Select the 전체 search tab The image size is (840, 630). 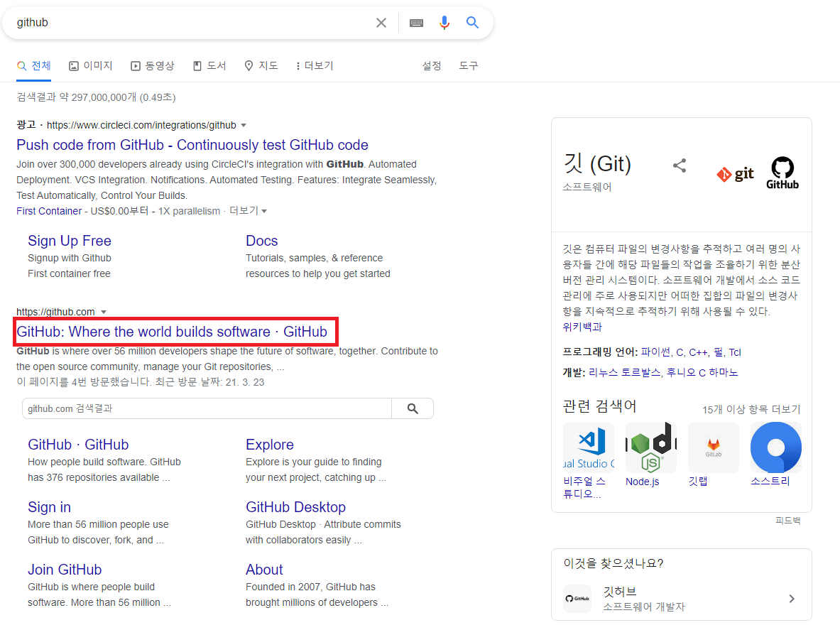coord(34,66)
